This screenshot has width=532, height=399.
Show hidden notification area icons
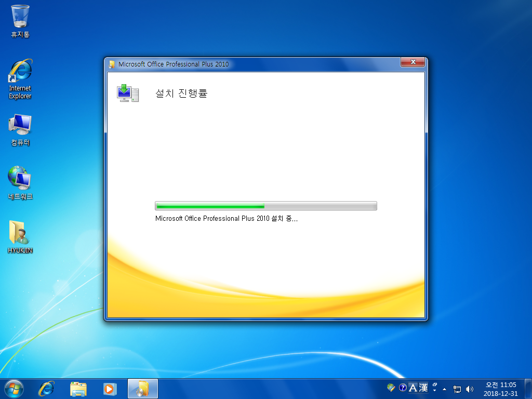tap(445, 389)
